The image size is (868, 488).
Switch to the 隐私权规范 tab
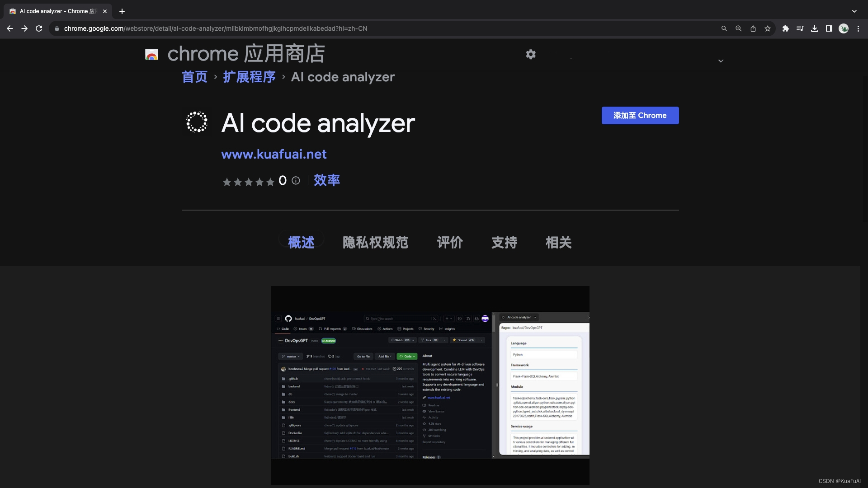coord(375,243)
